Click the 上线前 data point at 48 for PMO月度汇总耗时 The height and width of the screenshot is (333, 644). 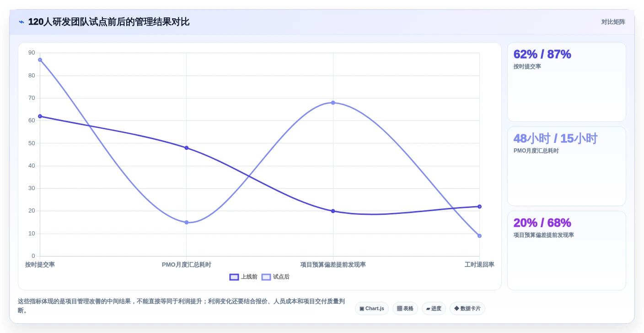pos(187,148)
